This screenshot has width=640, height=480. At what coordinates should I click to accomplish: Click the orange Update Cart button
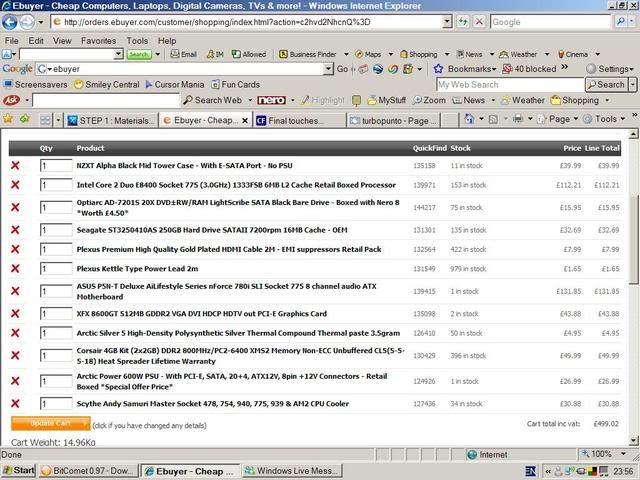[51, 423]
